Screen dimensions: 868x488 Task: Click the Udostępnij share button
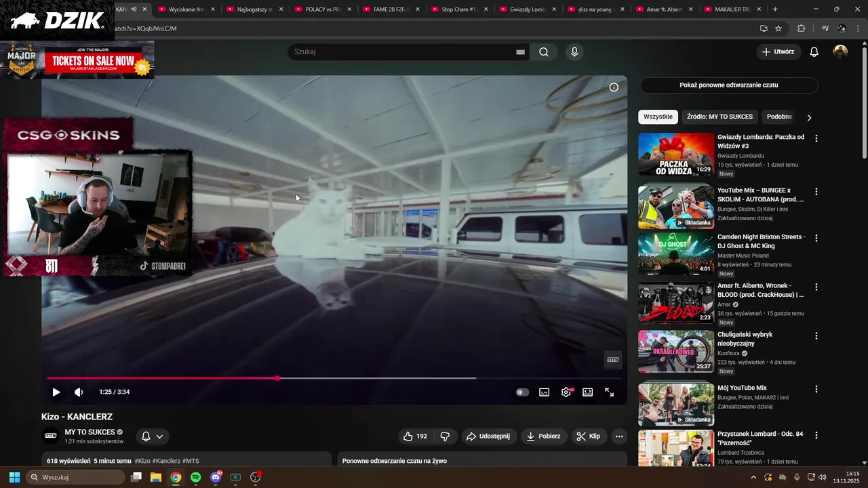point(488,436)
